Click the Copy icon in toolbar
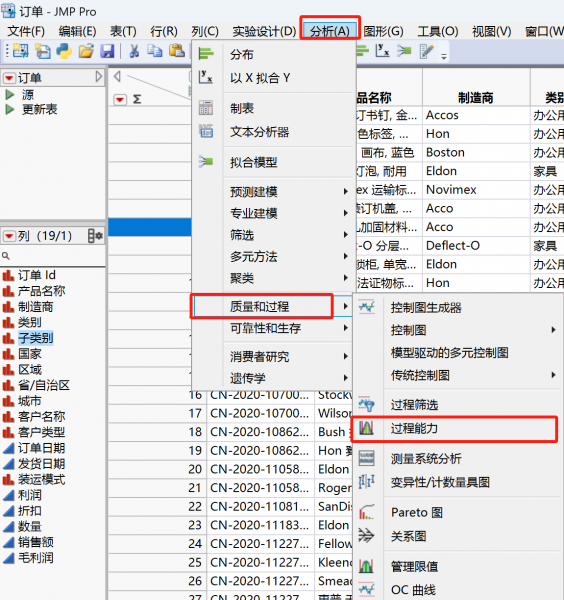 click(x=155, y=51)
